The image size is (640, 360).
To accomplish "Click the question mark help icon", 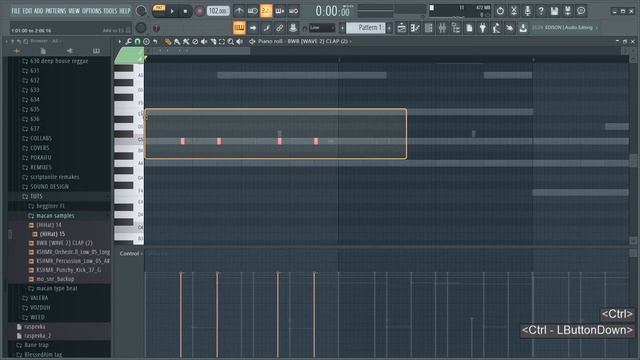I will click(541, 11).
